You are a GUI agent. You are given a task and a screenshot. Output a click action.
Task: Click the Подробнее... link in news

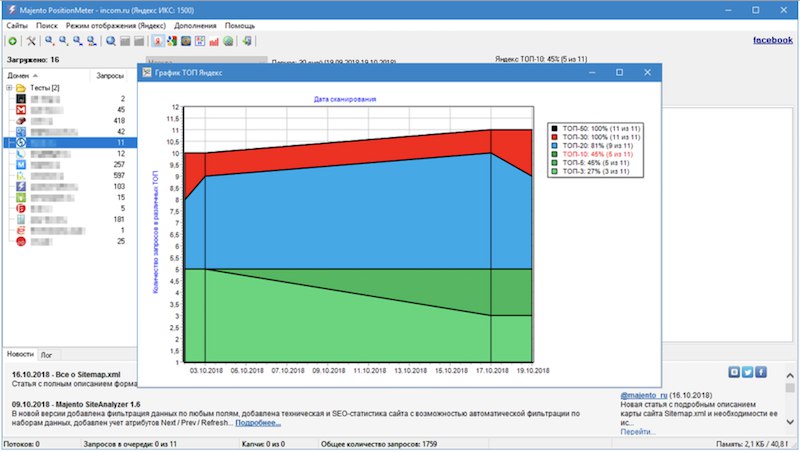click(x=258, y=423)
